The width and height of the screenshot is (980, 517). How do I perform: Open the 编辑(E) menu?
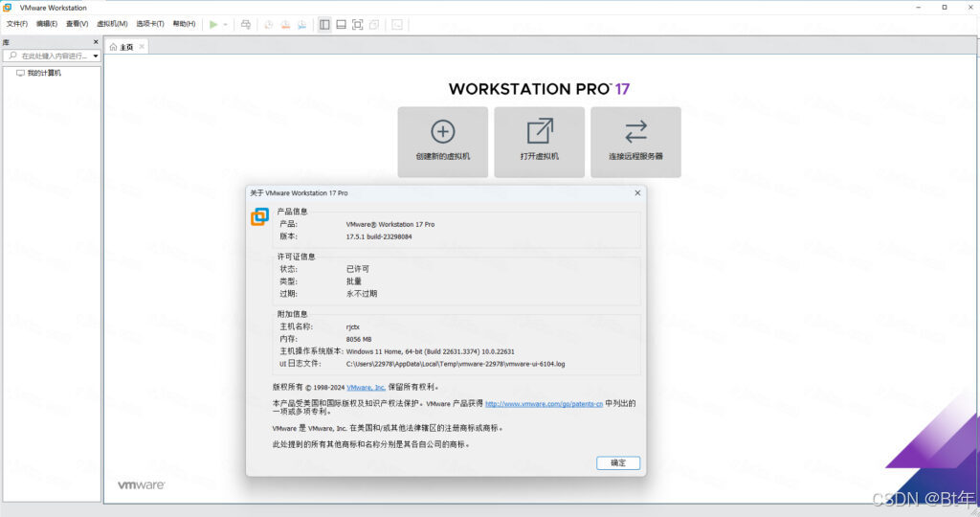tap(47, 24)
